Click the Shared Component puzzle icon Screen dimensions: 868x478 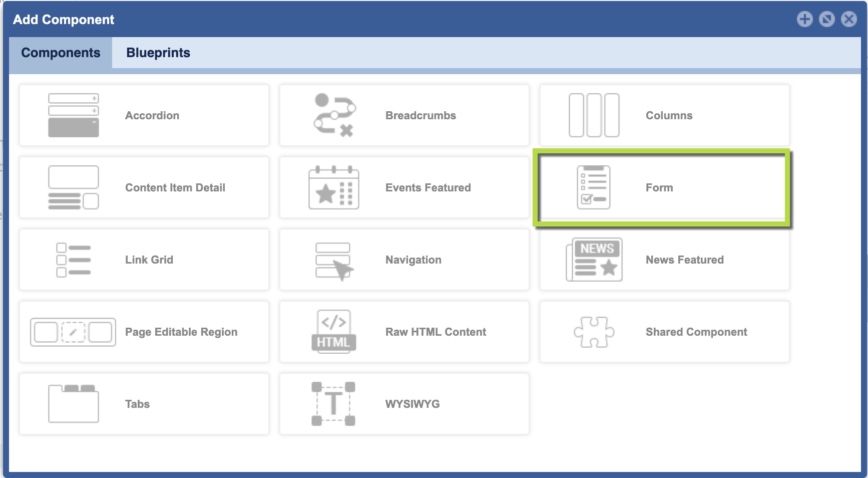pyautogui.click(x=594, y=332)
